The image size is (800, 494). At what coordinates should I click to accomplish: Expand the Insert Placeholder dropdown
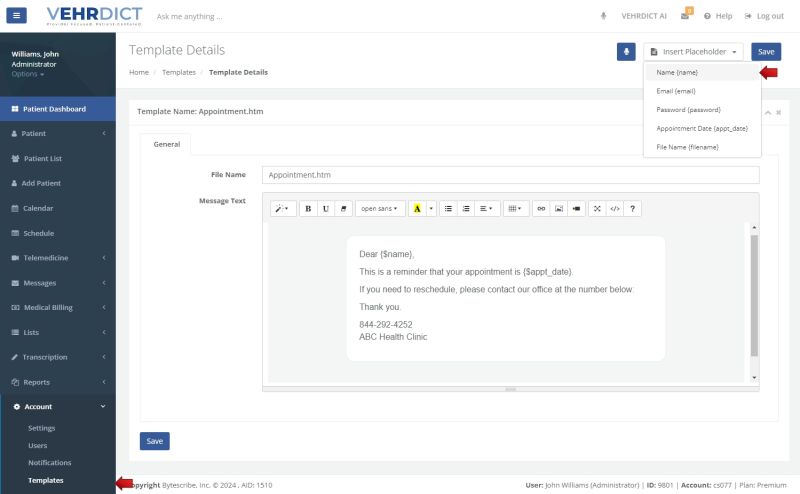pyautogui.click(x=693, y=52)
